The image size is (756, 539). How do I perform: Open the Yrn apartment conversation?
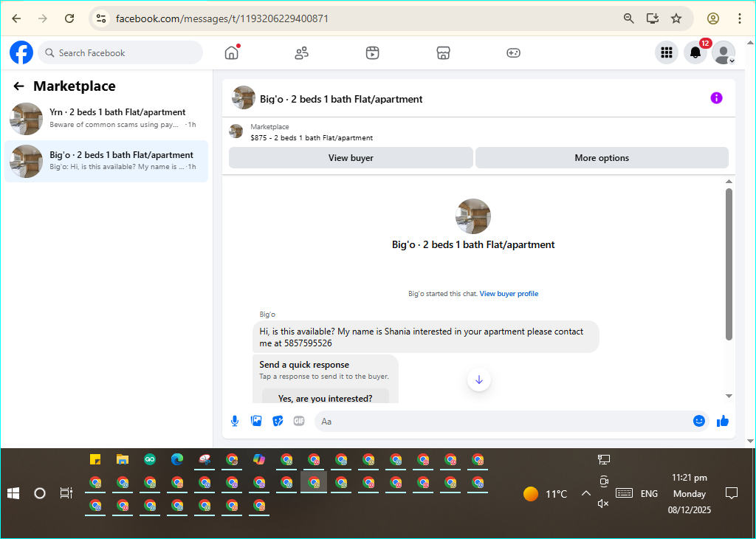click(x=106, y=118)
